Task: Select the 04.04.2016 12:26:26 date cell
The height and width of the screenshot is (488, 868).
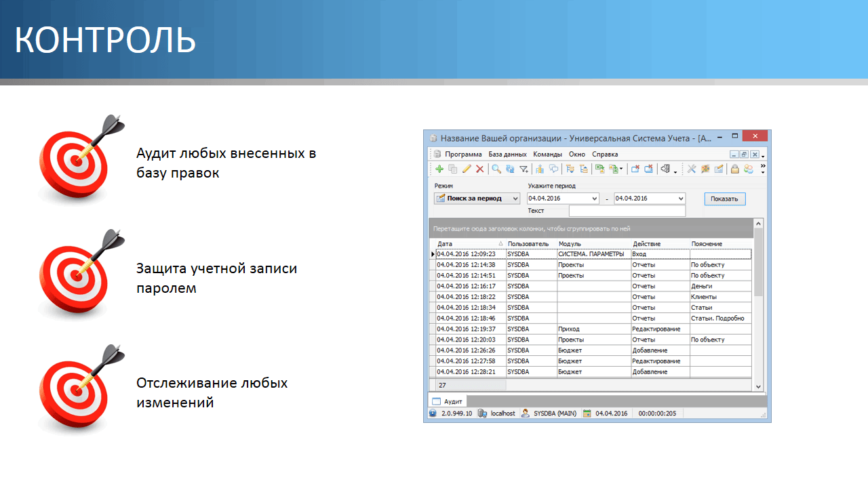Action: (471, 350)
